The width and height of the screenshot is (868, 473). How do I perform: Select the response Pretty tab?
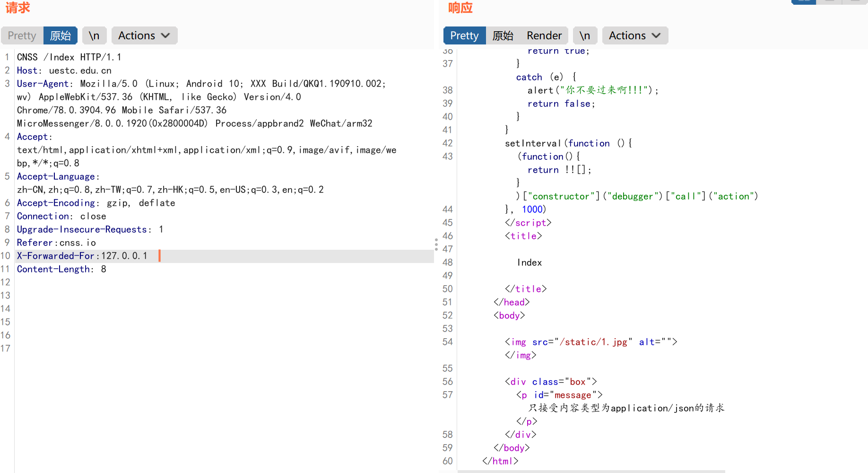point(464,35)
